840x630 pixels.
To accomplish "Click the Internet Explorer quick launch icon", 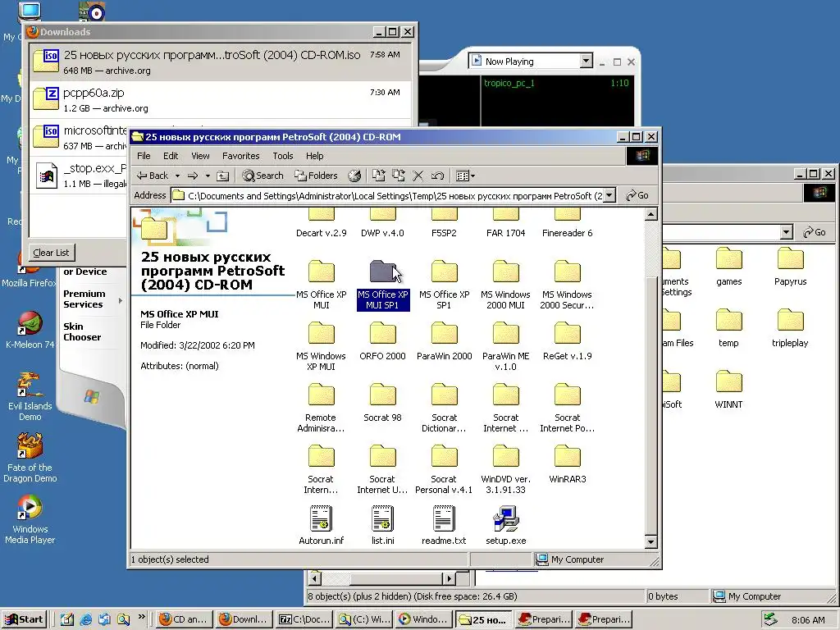I will [x=85, y=619].
